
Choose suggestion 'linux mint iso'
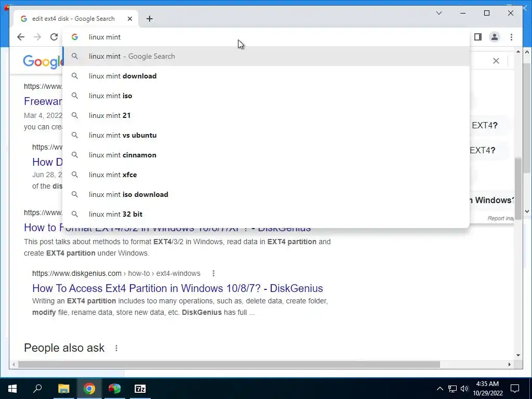266,96
